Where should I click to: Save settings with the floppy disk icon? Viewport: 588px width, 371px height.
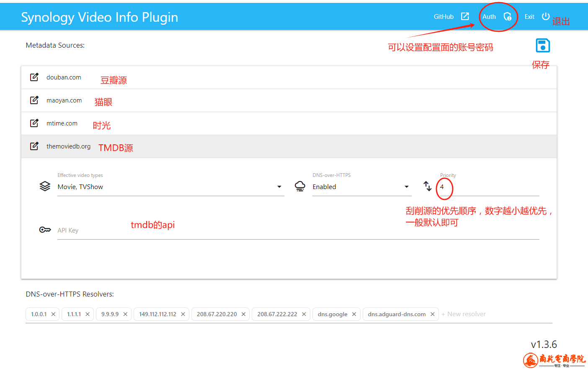click(543, 45)
